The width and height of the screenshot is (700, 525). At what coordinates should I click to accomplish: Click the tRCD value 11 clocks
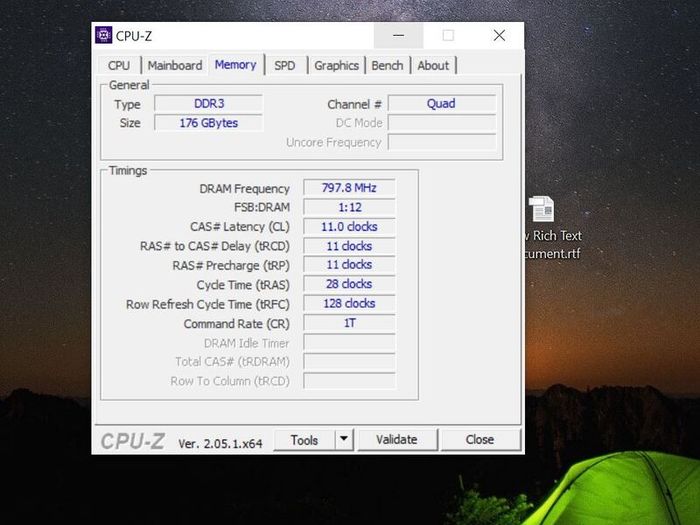(x=349, y=246)
